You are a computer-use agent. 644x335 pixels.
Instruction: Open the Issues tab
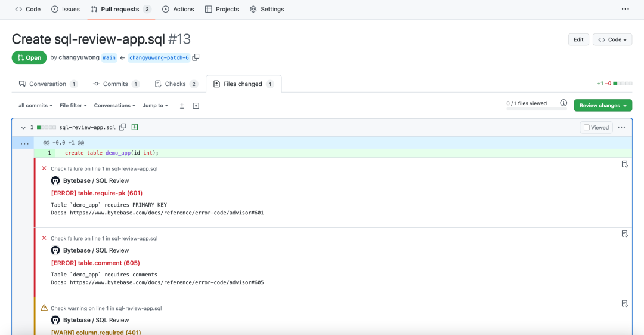coord(66,9)
